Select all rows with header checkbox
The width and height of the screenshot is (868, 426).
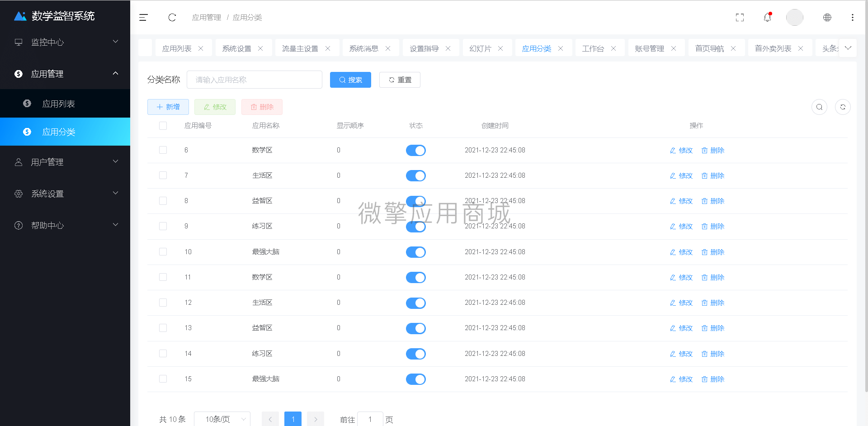click(x=163, y=126)
